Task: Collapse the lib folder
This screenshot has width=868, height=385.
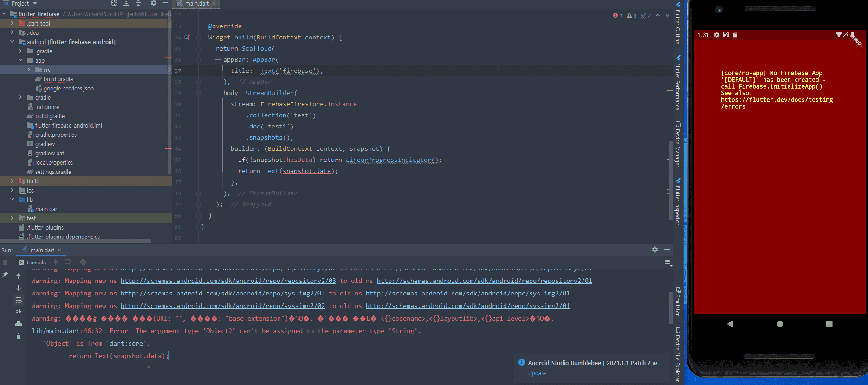Action: click(13, 199)
